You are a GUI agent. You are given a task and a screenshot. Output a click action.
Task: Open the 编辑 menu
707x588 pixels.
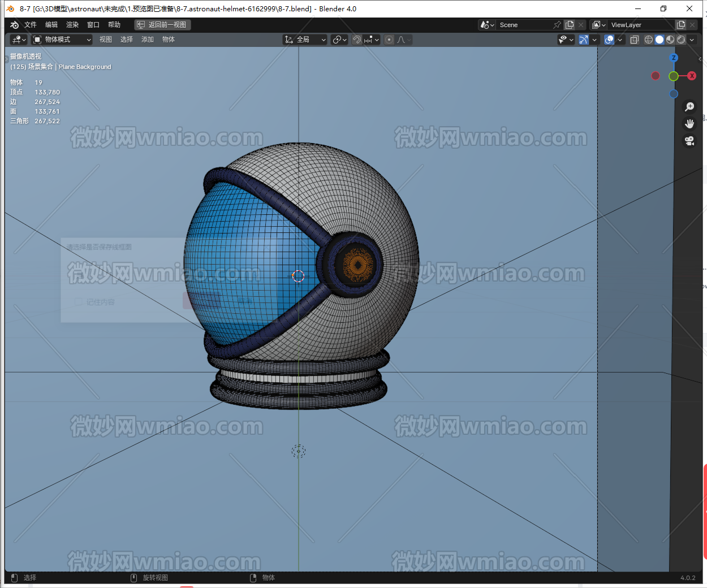(x=51, y=25)
